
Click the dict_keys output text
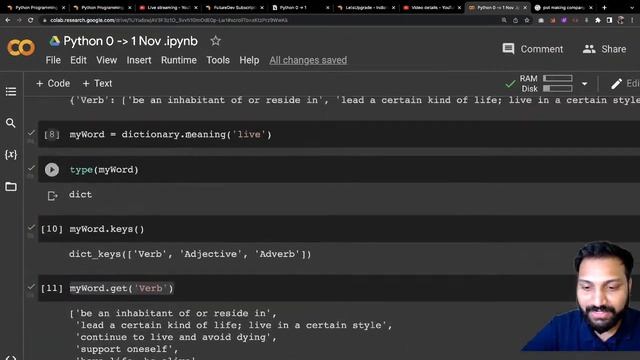click(x=190, y=254)
